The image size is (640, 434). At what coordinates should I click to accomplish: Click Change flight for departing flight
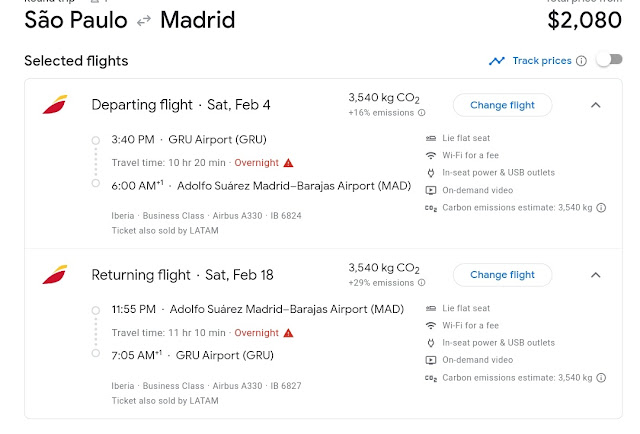click(502, 105)
